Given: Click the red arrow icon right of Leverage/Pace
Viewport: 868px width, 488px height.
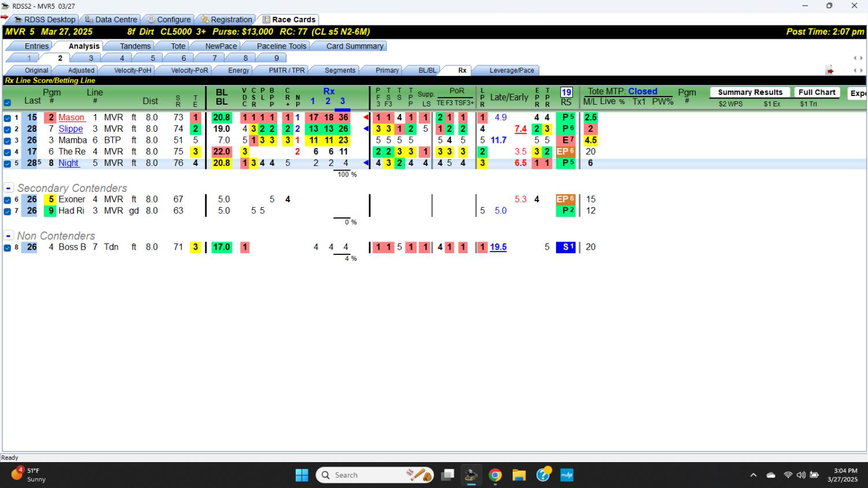Looking at the screenshot, I should 830,71.
